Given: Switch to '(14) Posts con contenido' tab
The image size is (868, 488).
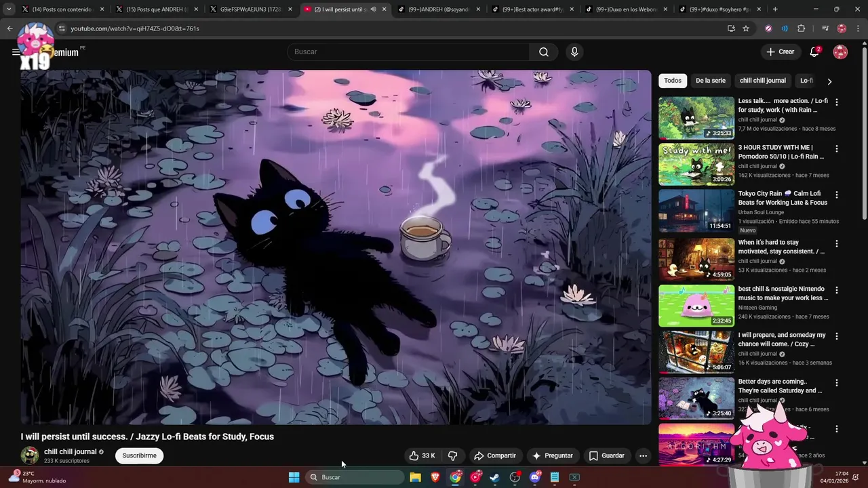Looking at the screenshot, I should click(x=62, y=9).
